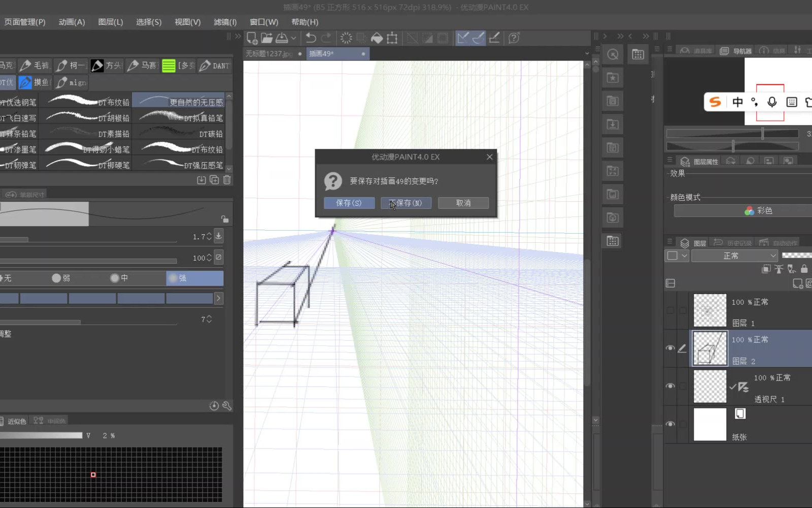The width and height of the screenshot is (812, 508).
Task: Click the brush size lock icon
Action: click(224, 219)
